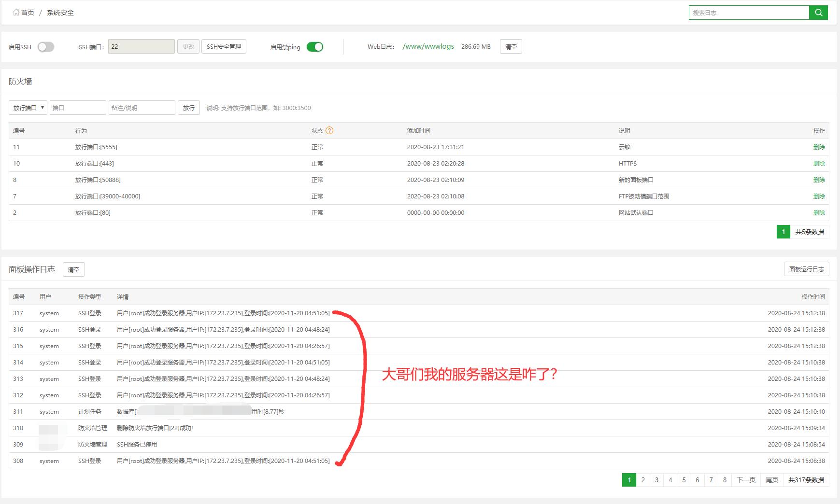840x504 pixels.
Task: Go to log page 4
Action: click(670, 479)
